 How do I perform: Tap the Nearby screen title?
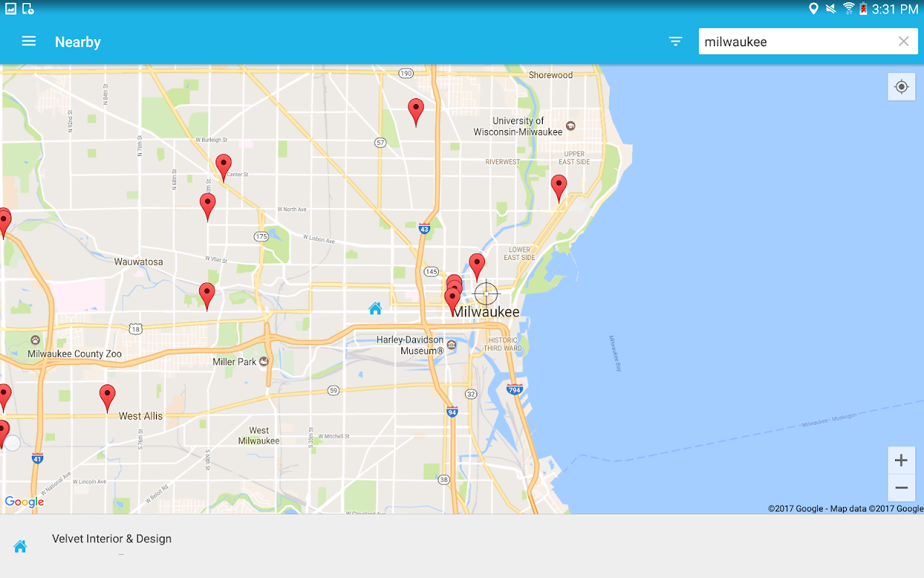click(78, 42)
